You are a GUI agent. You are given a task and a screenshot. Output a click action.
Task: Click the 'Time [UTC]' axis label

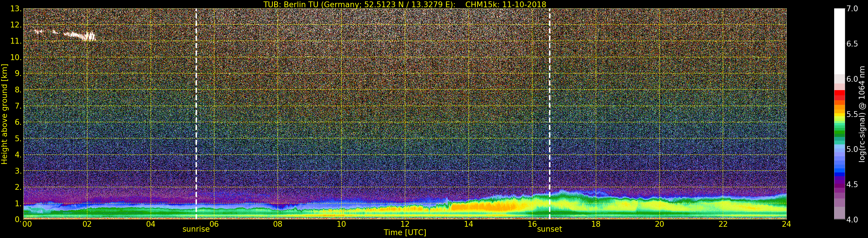point(405,233)
